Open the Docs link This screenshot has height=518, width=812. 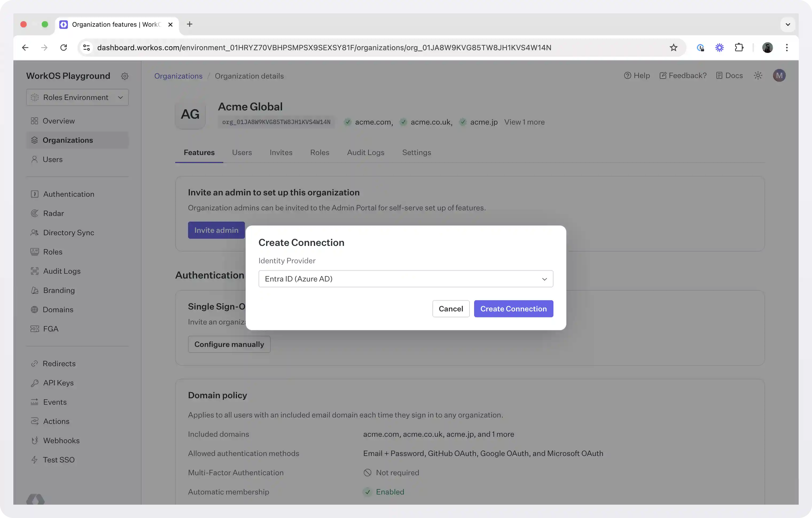[x=729, y=76]
